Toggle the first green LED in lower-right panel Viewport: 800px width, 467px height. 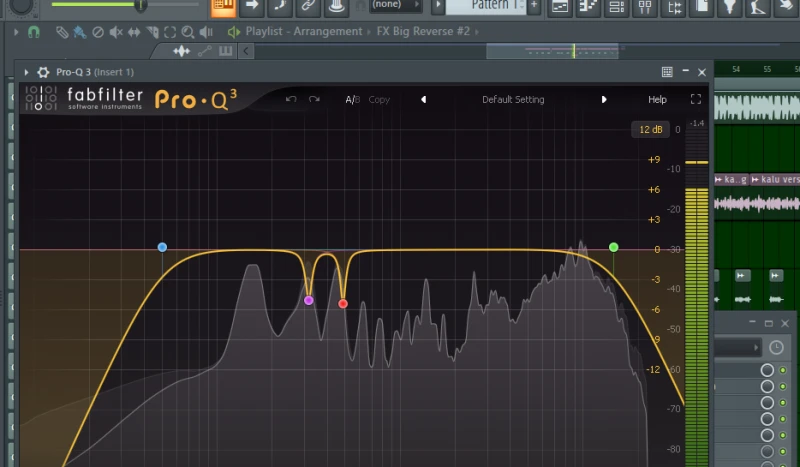(x=783, y=370)
